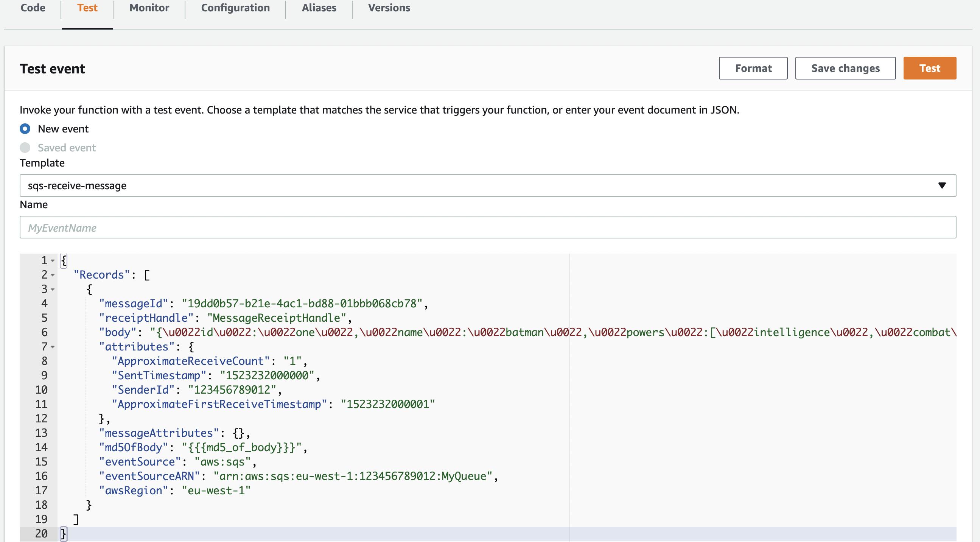
Task: Click the eventSourceARN value with MyQueue
Action: tap(353, 476)
